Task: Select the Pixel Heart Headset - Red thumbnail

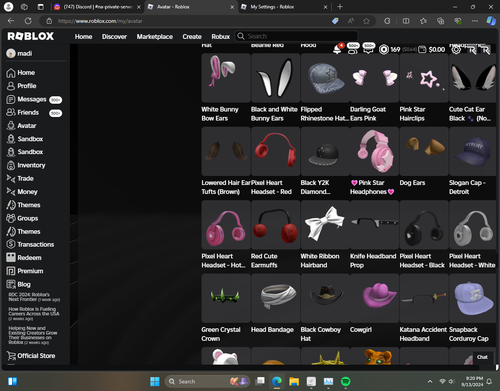Action: pyautogui.click(x=275, y=151)
